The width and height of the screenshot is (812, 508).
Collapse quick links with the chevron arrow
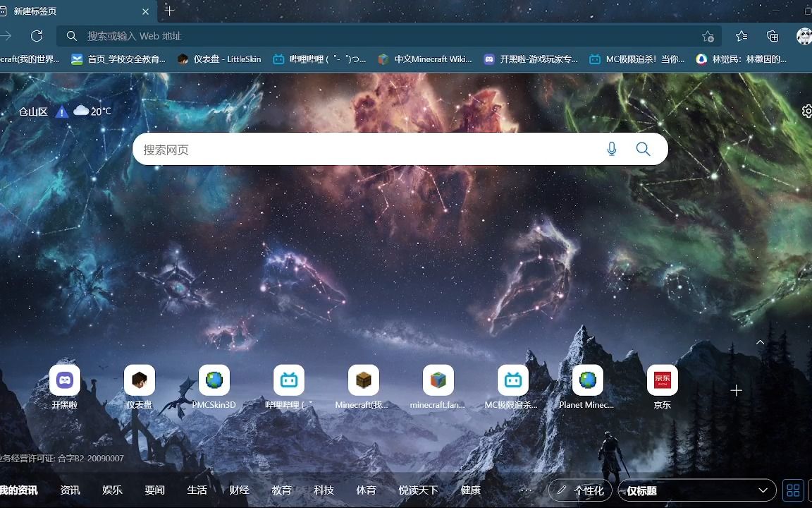(760, 341)
